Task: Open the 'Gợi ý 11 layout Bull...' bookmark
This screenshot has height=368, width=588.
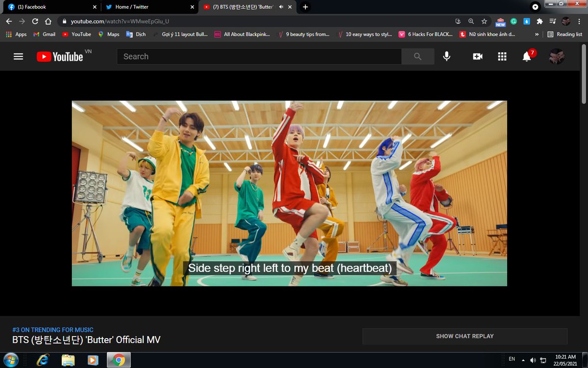Action: pos(180,34)
